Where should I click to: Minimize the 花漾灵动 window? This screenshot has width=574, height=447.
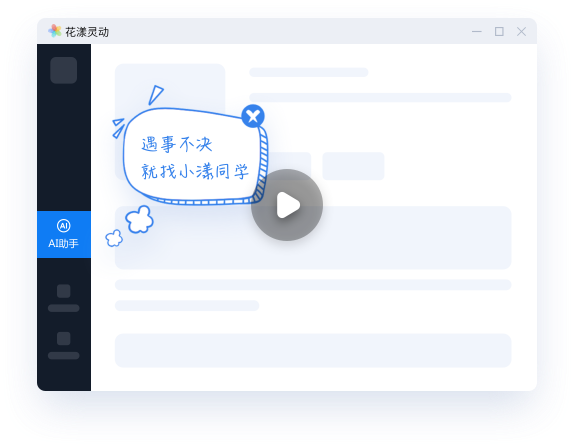[477, 32]
